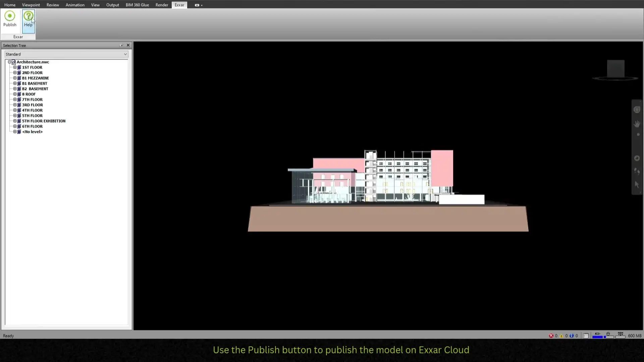Click the Orbit tool in navigation bar
This screenshot has height=362, width=644.
pos(637,158)
